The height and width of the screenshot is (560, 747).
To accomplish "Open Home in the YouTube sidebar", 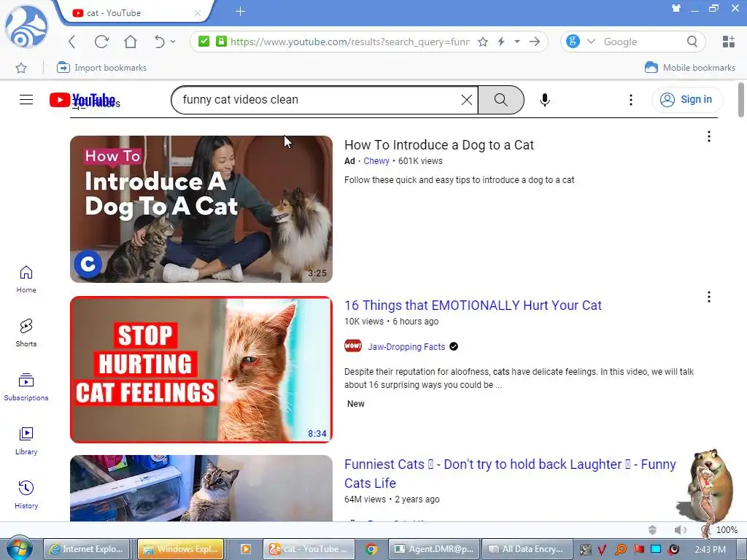I will pyautogui.click(x=26, y=279).
